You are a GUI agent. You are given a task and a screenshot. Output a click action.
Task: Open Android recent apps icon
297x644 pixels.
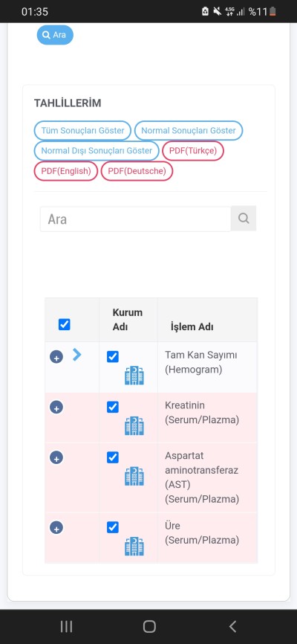[66, 626]
